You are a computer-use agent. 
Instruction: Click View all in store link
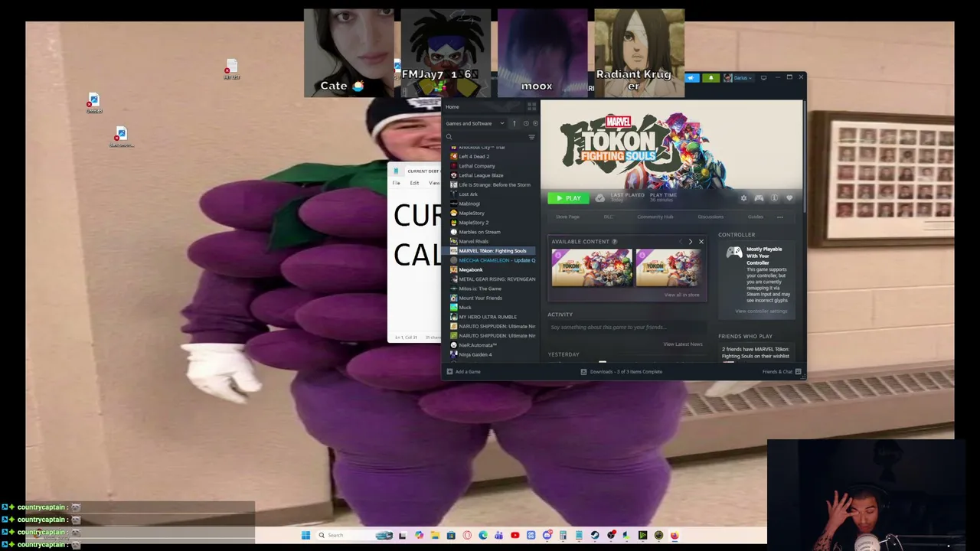[681, 295]
